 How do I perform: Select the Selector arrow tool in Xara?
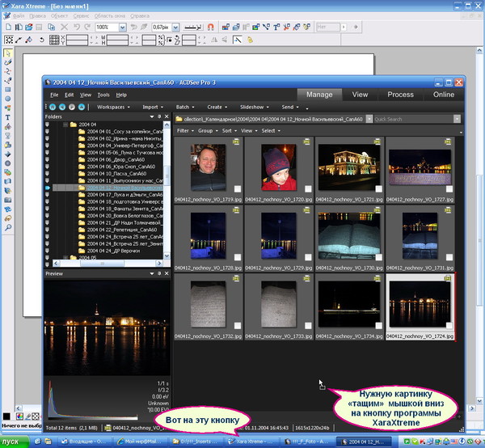pyautogui.click(x=8, y=53)
